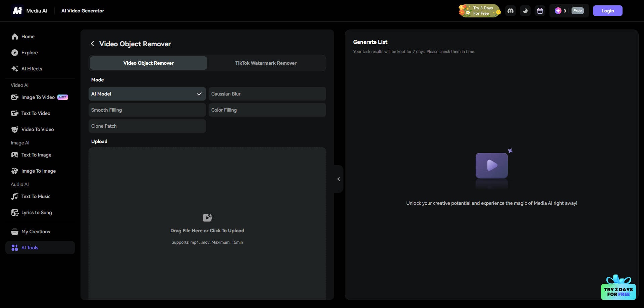Select the Text To Video tool

(x=36, y=113)
